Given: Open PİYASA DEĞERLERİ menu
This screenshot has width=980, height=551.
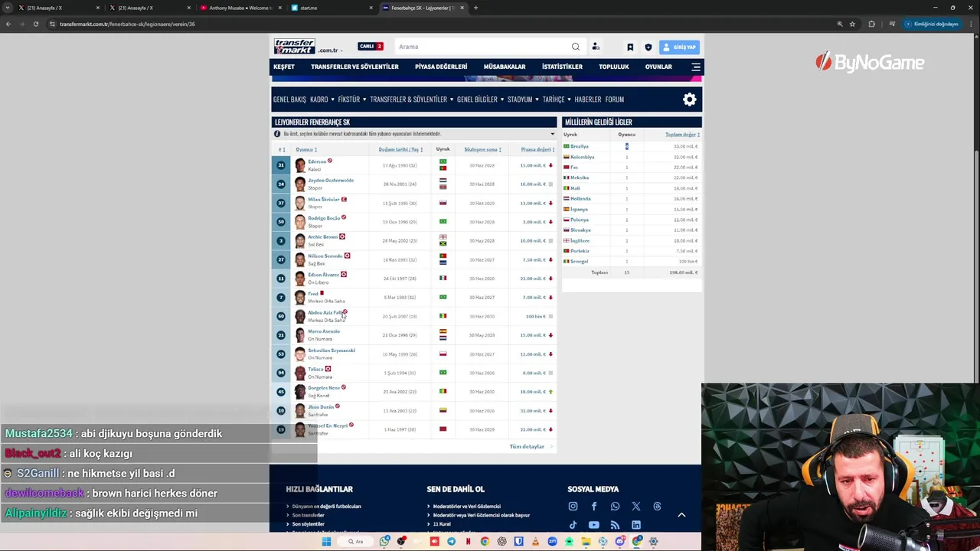Looking at the screenshot, I should pos(441,67).
